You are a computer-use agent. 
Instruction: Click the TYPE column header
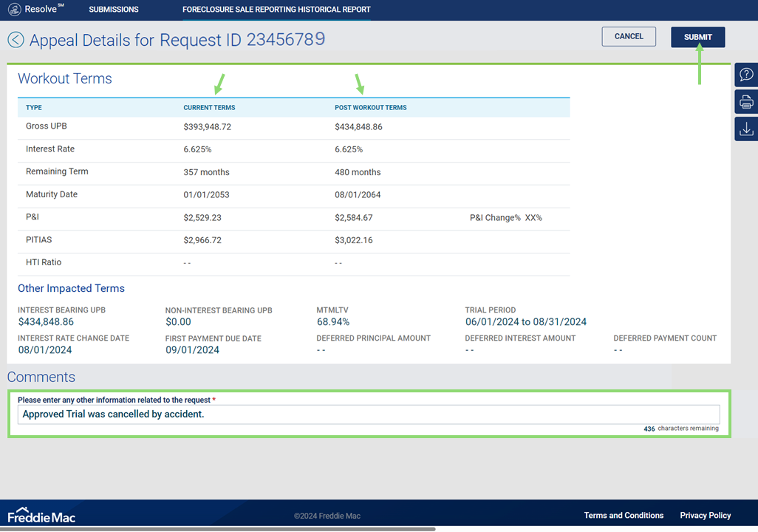pyautogui.click(x=34, y=107)
